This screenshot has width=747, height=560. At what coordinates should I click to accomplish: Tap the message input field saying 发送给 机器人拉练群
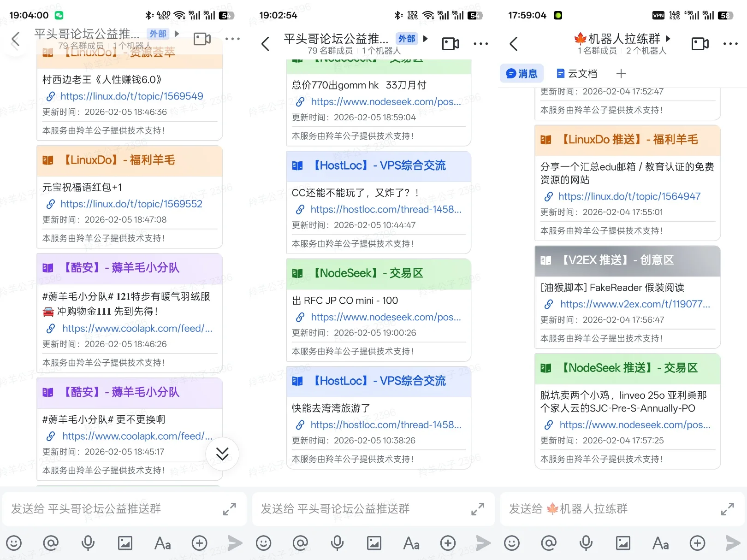click(x=599, y=509)
